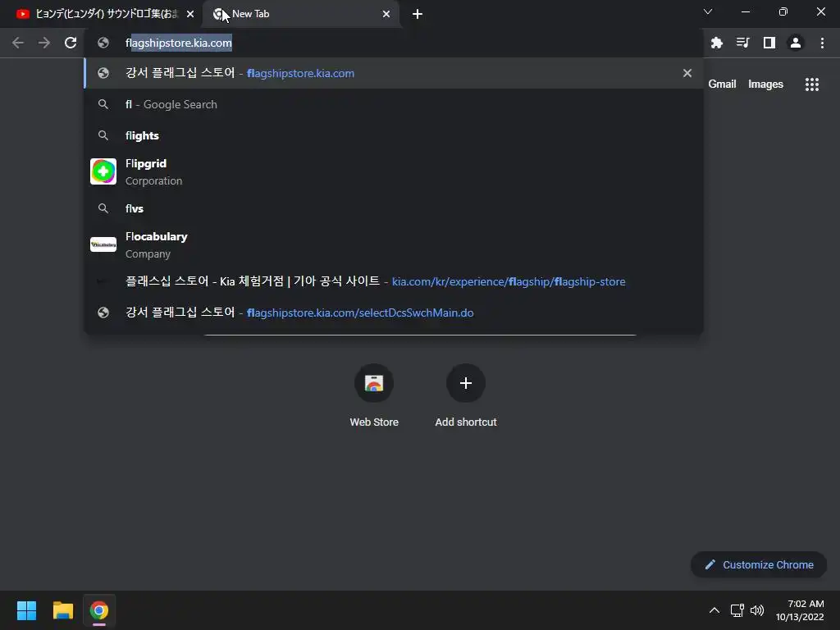840x630 pixels.
Task: Open the Images link
Action: pos(765,84)
